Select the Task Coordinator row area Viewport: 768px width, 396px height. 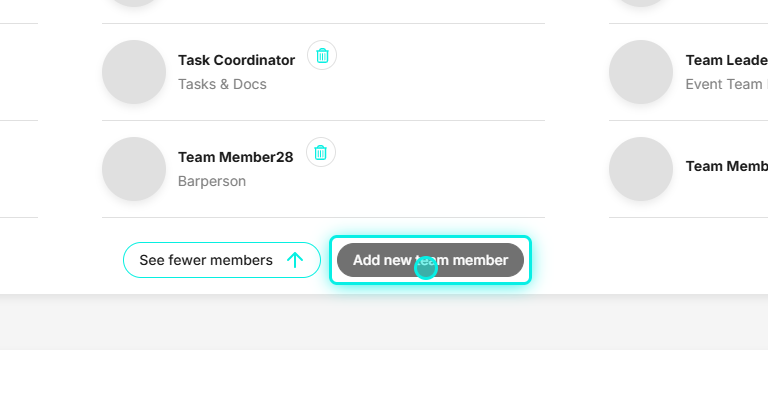[323, 72]
